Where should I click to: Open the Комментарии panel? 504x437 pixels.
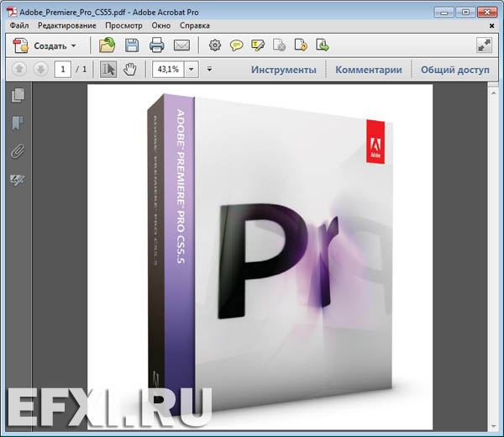click(369, 70)
